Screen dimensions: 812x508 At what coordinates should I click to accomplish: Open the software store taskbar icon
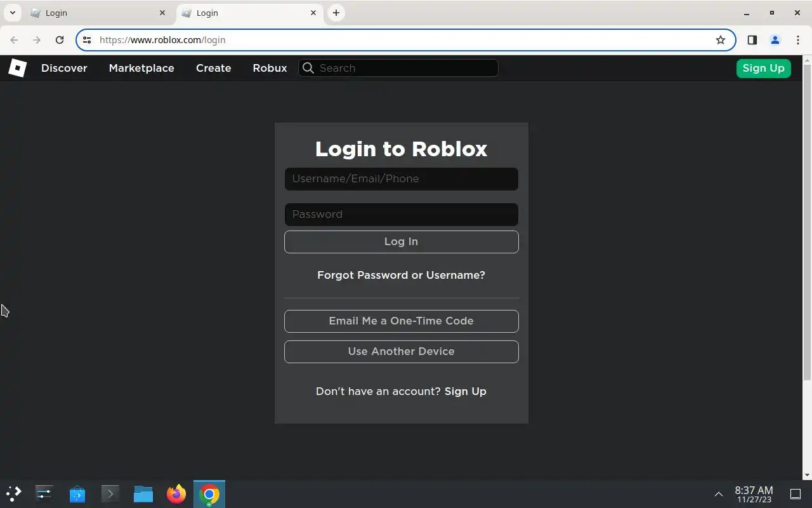(77, 493)
